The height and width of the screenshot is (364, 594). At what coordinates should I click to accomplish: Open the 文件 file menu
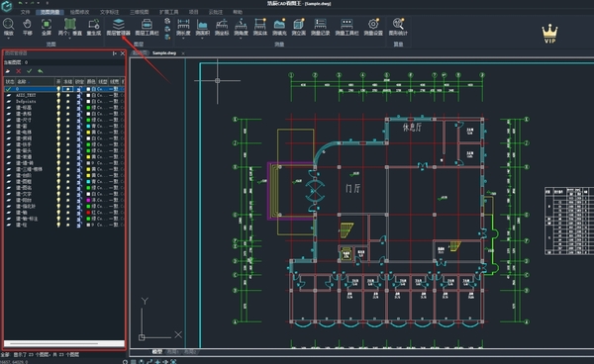click(26, 12)
